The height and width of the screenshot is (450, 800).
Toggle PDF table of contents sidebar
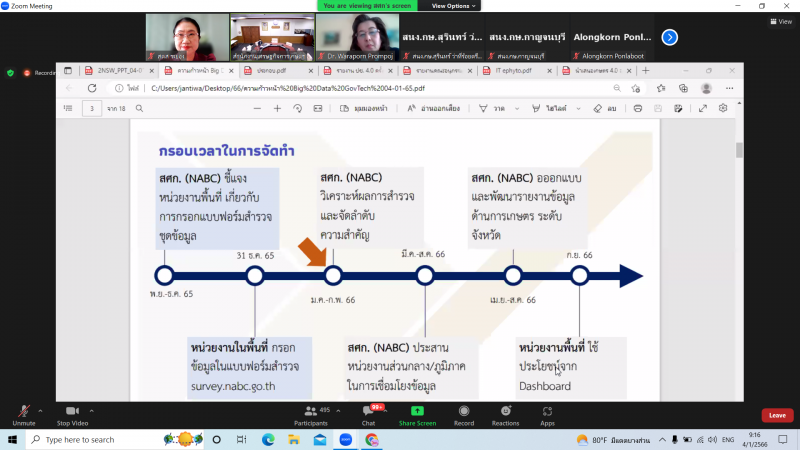pos(68,108)
